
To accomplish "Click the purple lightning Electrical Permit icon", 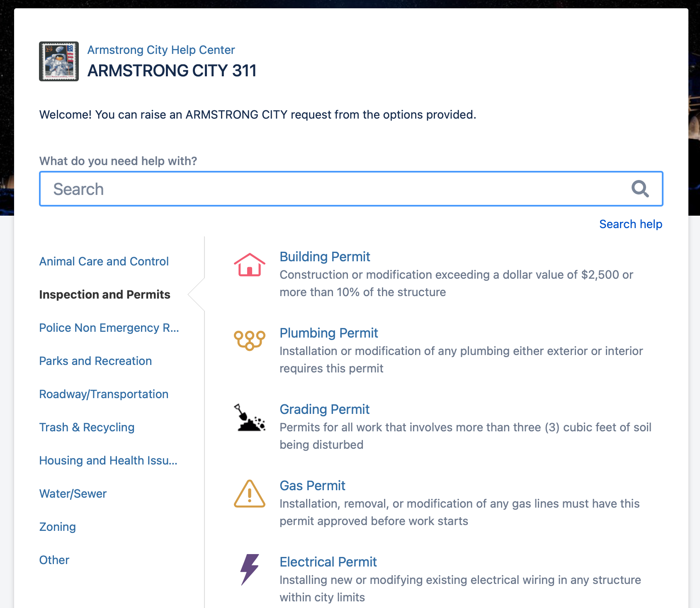I will click(249, 569).
